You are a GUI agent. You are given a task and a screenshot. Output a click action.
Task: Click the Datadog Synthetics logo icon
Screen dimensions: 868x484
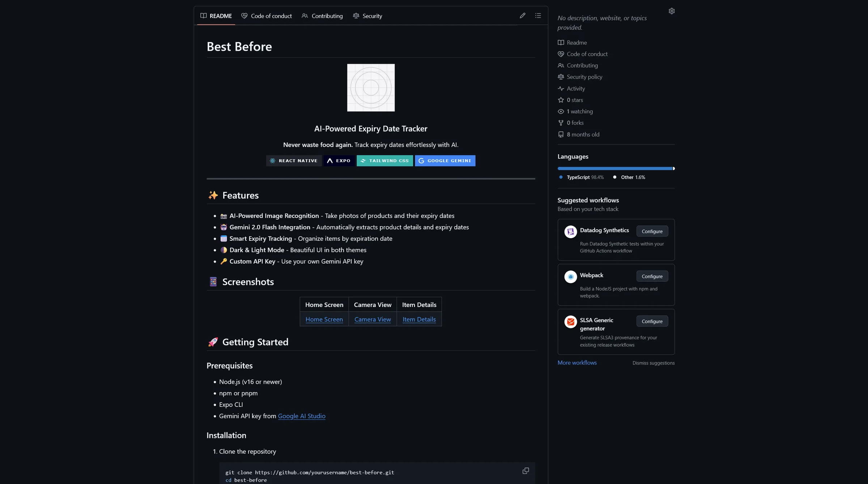pyautogui.click(x=571, y=232)
